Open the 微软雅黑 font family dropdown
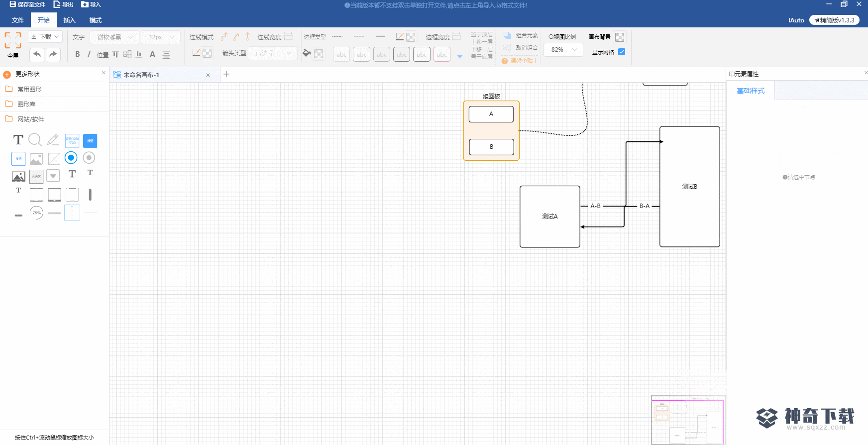 (114, 37)
